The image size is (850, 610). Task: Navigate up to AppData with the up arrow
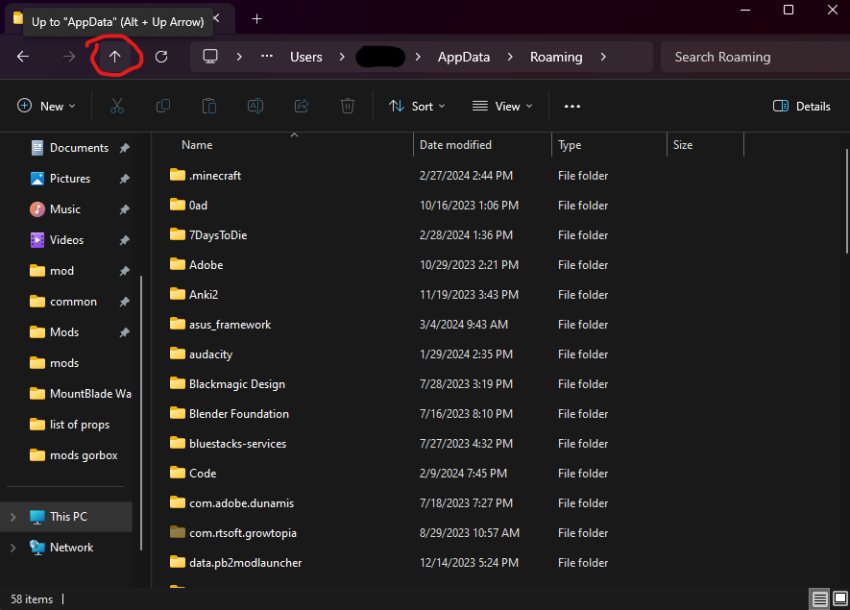click(115, 57)
